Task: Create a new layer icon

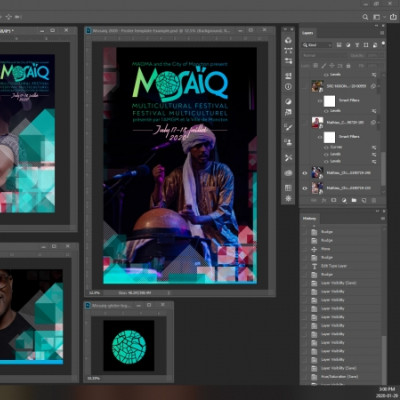Action: [364, 200]
